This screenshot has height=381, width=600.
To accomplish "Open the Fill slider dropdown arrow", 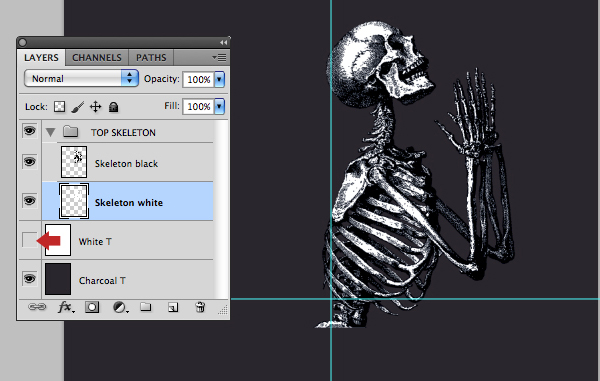I will point(219,106).
